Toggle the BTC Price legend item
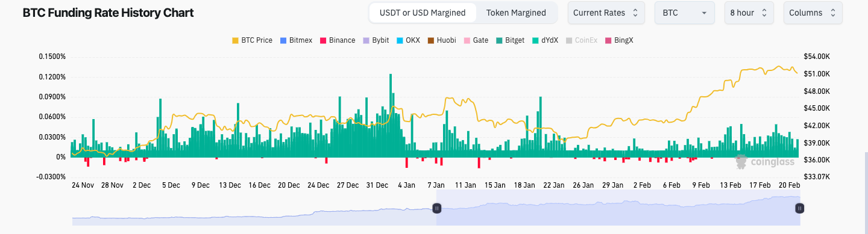Image resolution: width=868 pixels, height=234 pixels. [252, 40]
